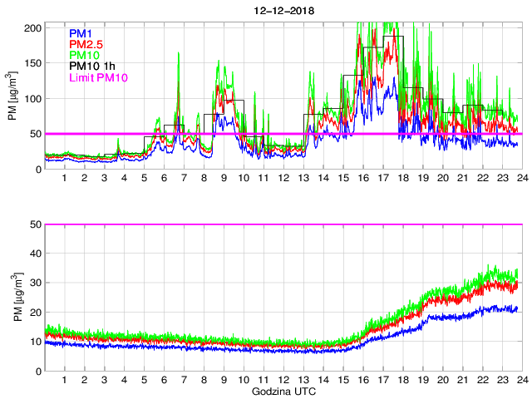Click the magenta Limit PM10 legend entry
Screen dimensions: 532x399
click(x=97, y=79)
